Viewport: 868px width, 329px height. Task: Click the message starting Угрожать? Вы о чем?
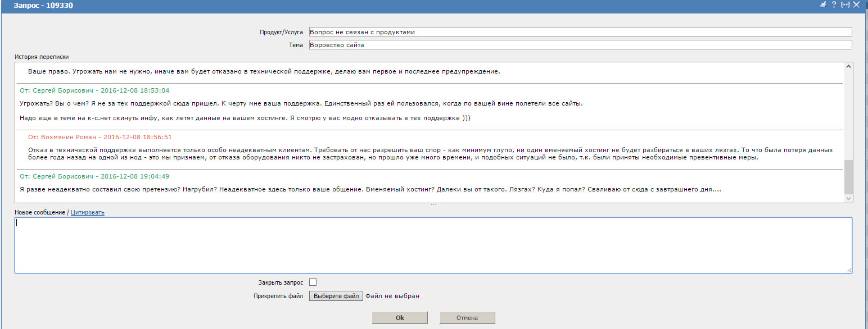tap(301, 104)
